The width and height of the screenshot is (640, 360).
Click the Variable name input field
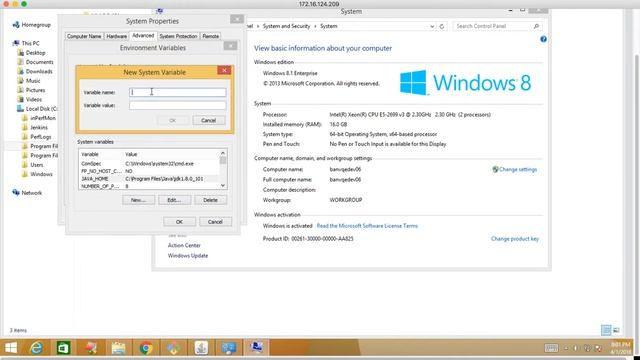coord(178,92)
